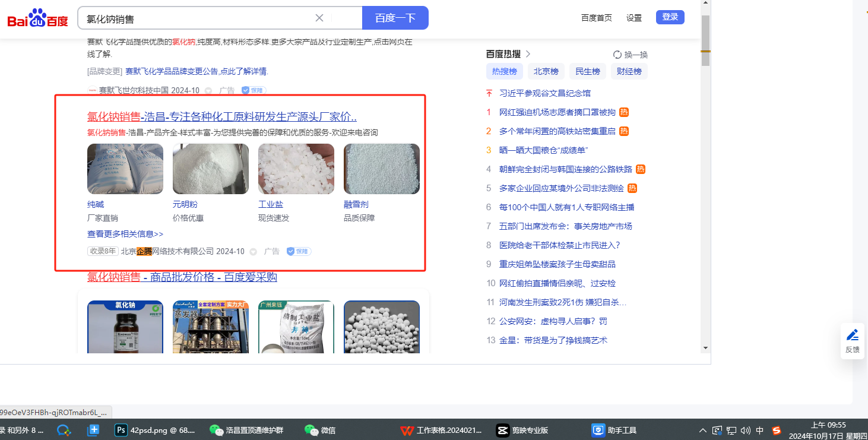Expand 百度热搜 with the arrow

click(x=528, y=54)
